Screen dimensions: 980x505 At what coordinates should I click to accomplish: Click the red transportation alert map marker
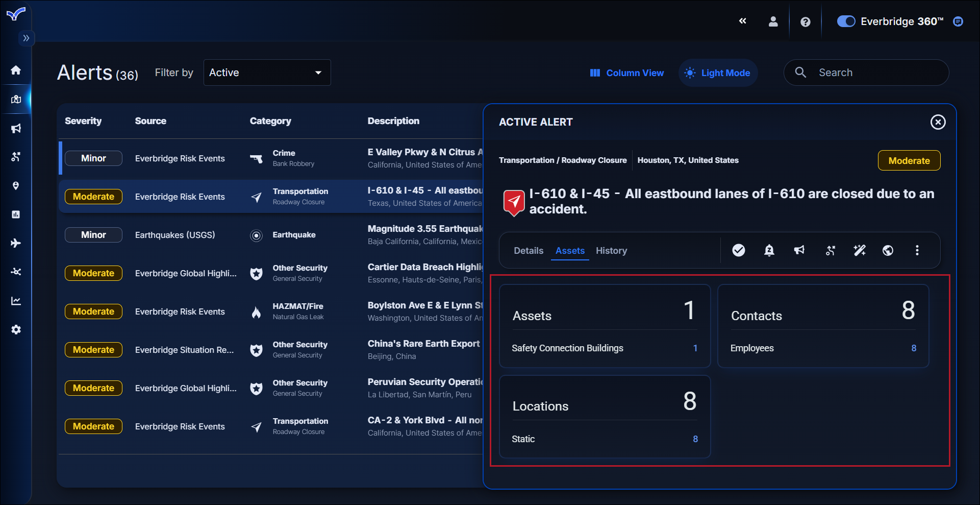(x=514, y=203)
